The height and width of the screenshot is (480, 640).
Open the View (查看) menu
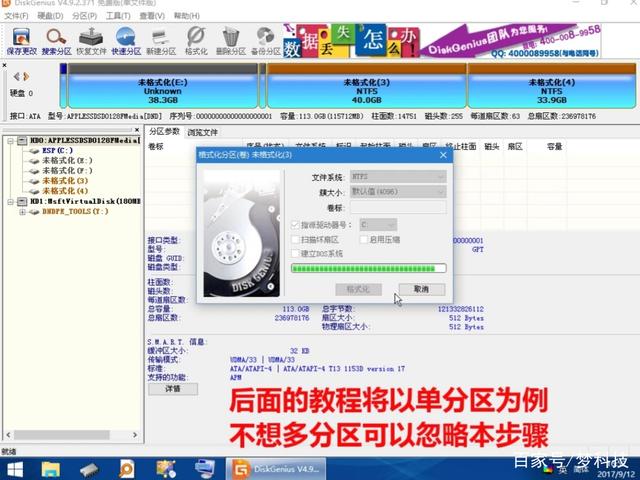click(152, 16)
